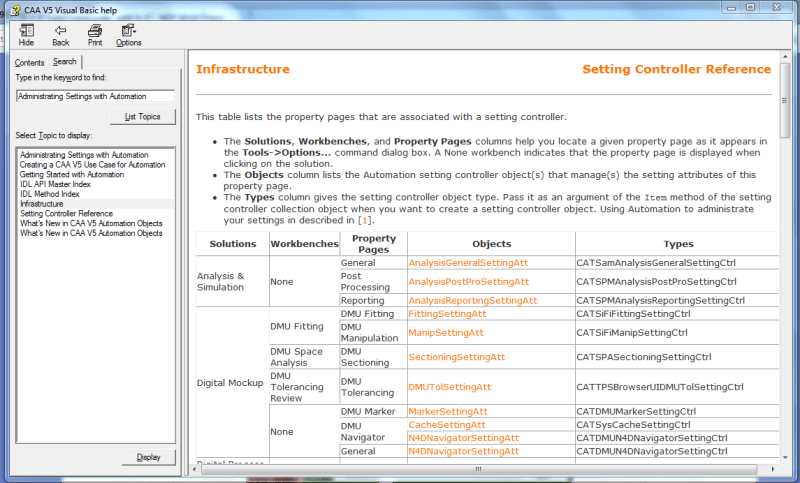The image size is (800, 483).
Task: Click the Objects column header
Action: pos(491,244)
